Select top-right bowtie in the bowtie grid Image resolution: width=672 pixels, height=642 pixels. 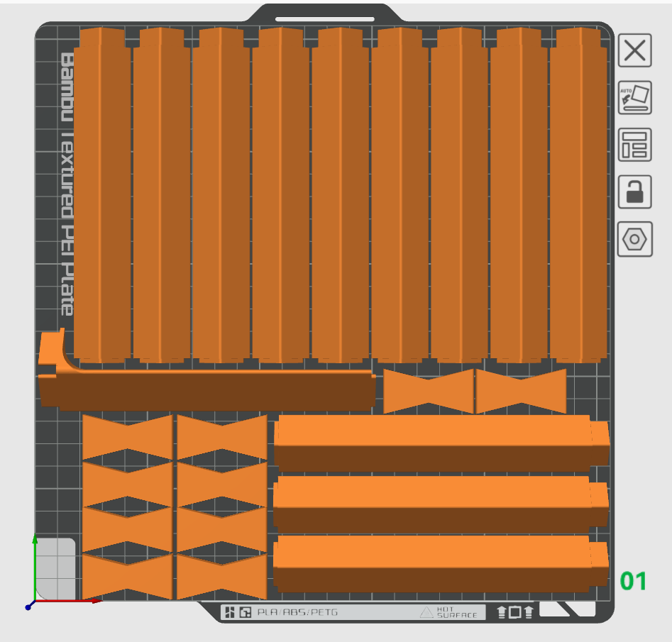pos(222,437)
